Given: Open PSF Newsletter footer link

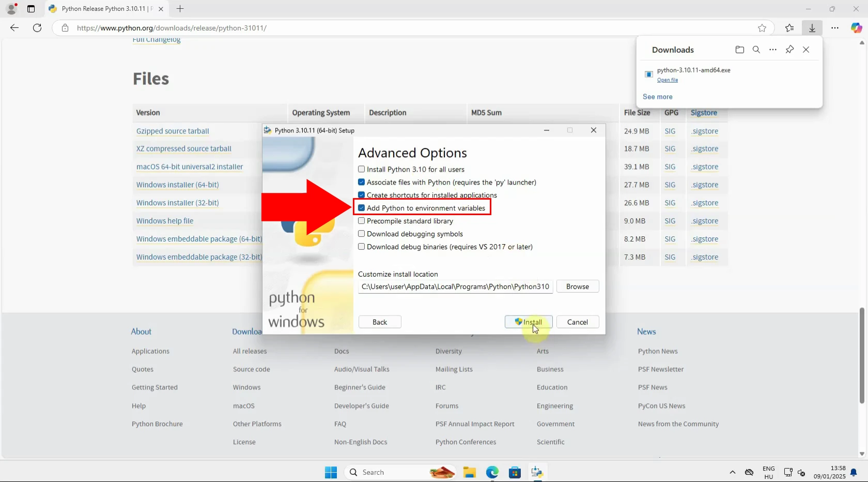Looking at the screenshot, I should pyautogui.click(x=661, y=369).
